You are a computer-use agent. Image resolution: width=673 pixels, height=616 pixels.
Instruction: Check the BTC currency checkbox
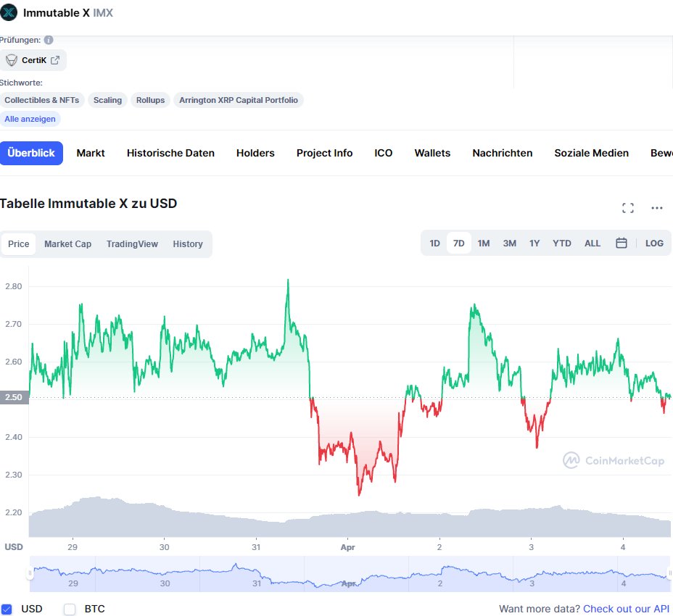coord(70,609)
